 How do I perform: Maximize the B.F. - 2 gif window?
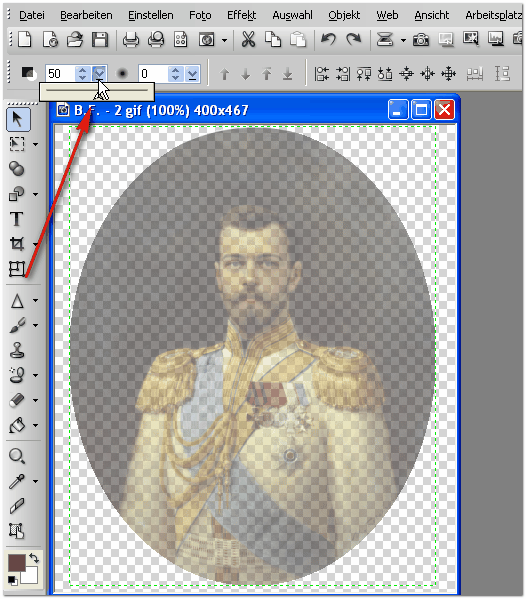[x=421, y=110]
